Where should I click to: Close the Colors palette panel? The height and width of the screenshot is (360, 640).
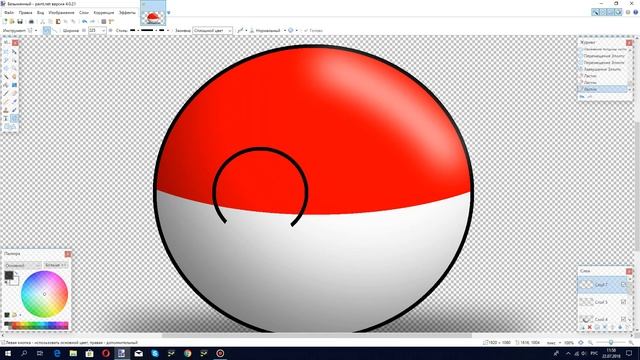tap(68, 254)
